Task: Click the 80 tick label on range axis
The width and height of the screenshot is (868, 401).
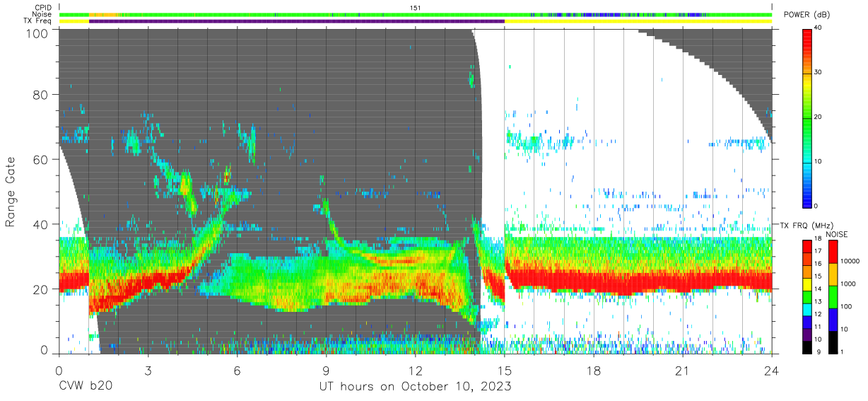Action: pyautogui.click(x=42, y=95)
